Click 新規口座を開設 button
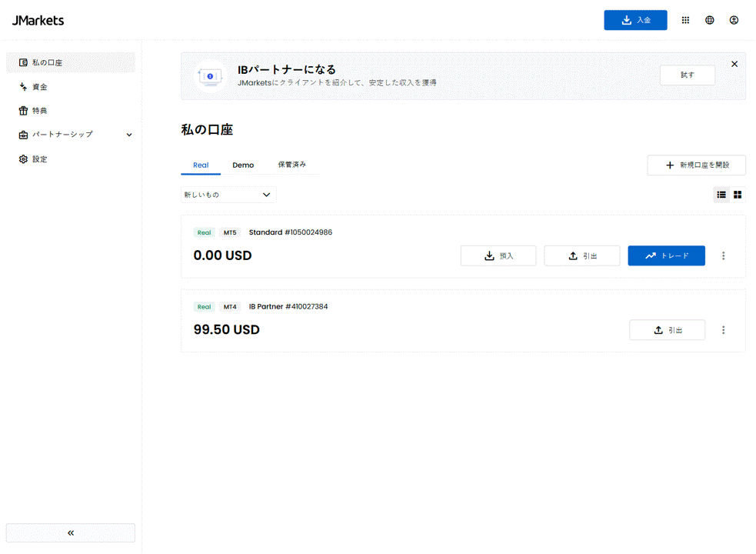This screenshot has width=756, height=554. pyautogui.click(x=696, y=165)
